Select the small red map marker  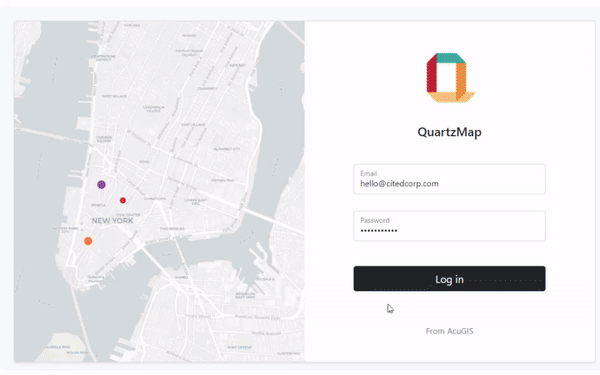coord(123,200)
